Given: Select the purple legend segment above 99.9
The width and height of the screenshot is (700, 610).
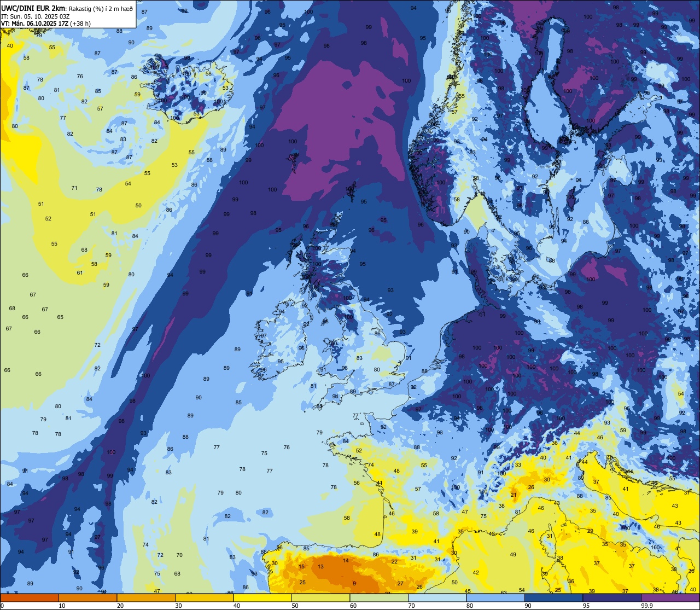Looking at the screenshot, I should point(670,598).
